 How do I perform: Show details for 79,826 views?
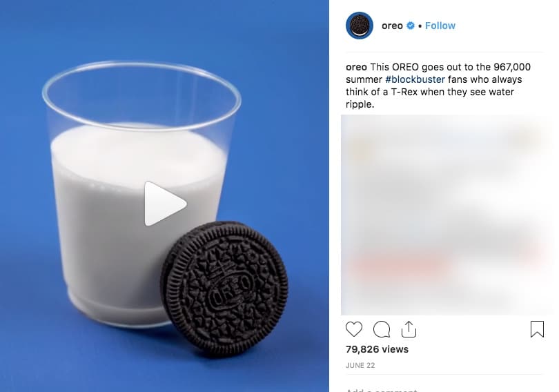tap(377, 349)
